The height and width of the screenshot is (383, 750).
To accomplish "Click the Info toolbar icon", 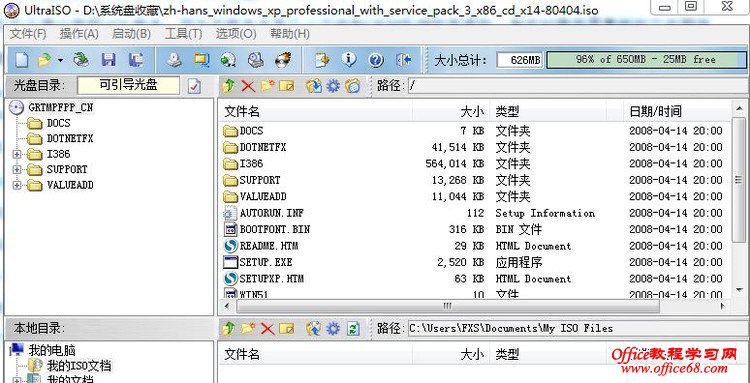I will (x=349, y=60).
